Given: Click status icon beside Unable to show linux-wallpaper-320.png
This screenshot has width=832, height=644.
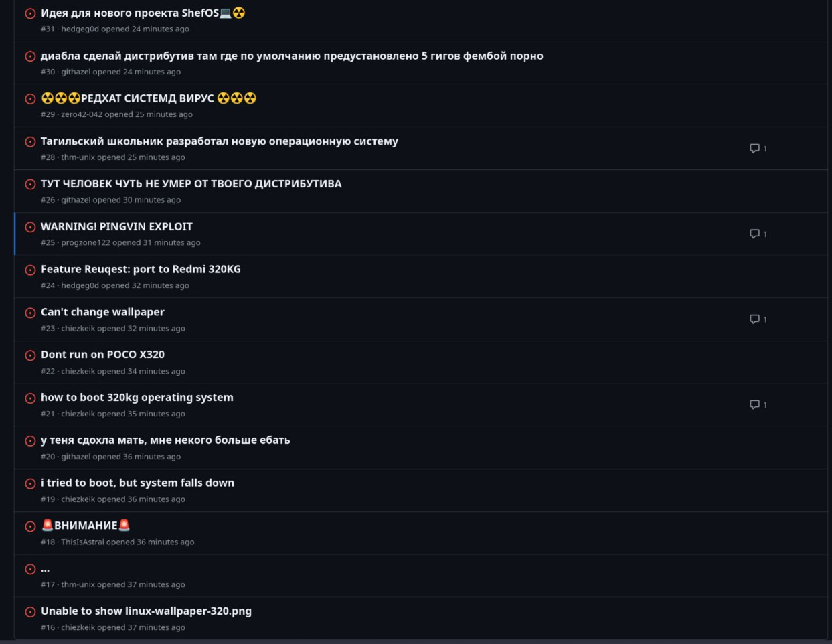Looking at the screenshot, I should tap(30, 612).
